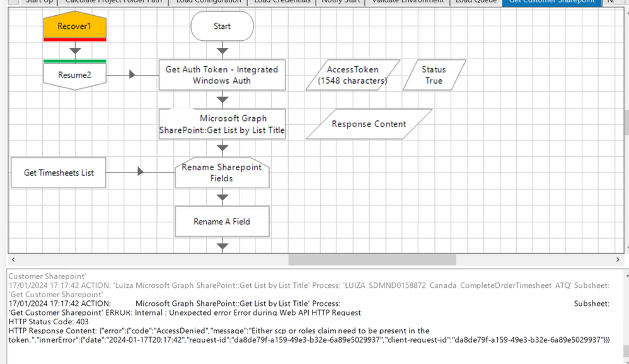
Task: Select the Status data item
Action: (434, 75)
